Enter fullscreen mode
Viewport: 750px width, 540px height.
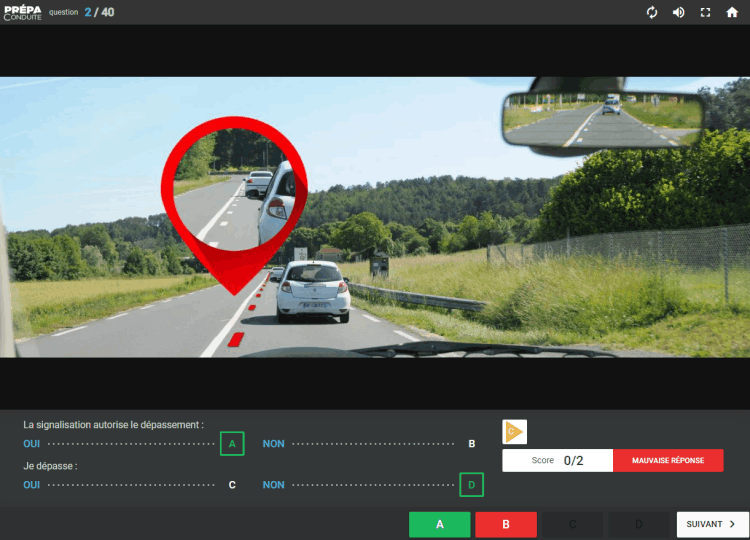click(705, 12)
